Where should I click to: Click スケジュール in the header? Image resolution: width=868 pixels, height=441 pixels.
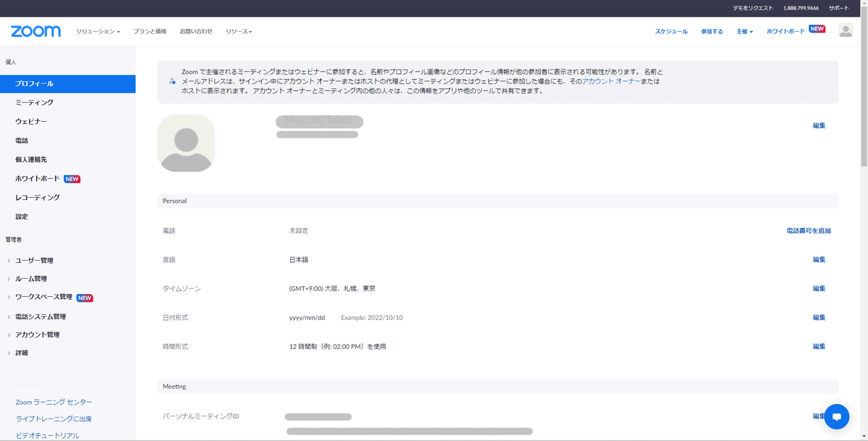pos(671,32)
